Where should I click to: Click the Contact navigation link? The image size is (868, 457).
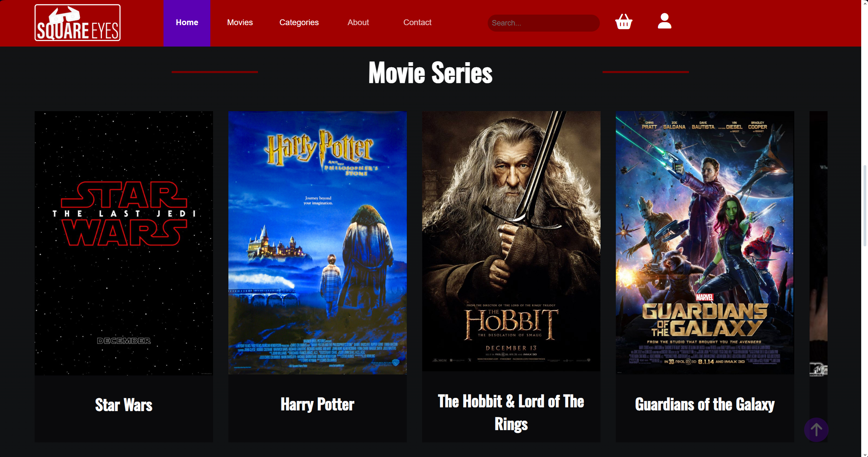click(x=417, y=22)
